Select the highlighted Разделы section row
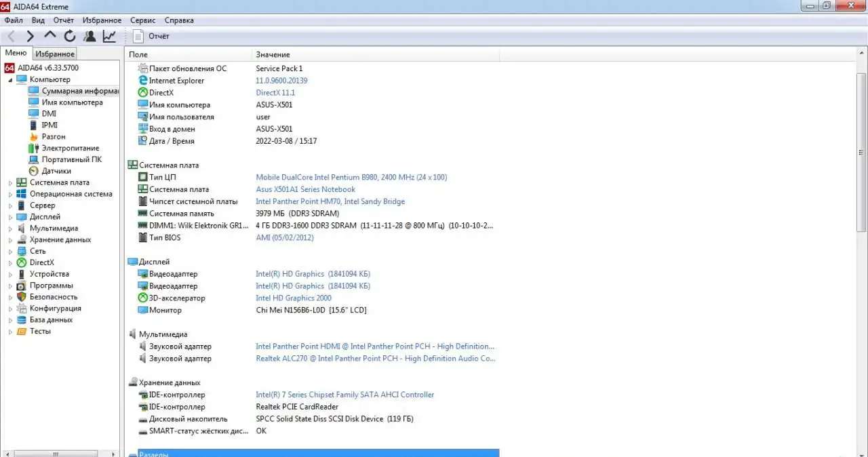The image size is (868, 457). pyautogui.click(x=318, y=453)
